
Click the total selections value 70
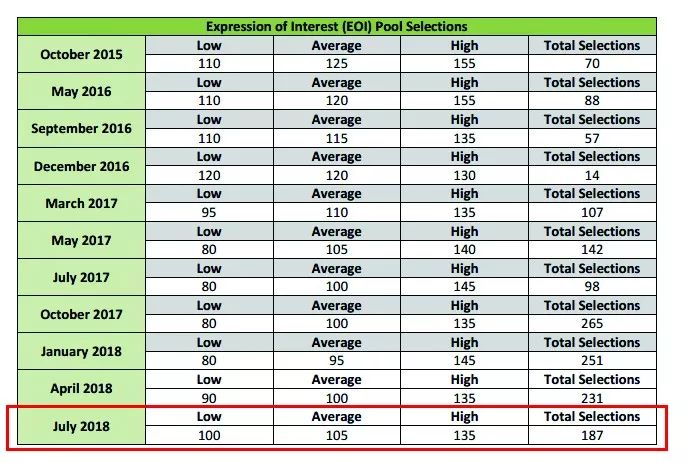click(591, 64)
